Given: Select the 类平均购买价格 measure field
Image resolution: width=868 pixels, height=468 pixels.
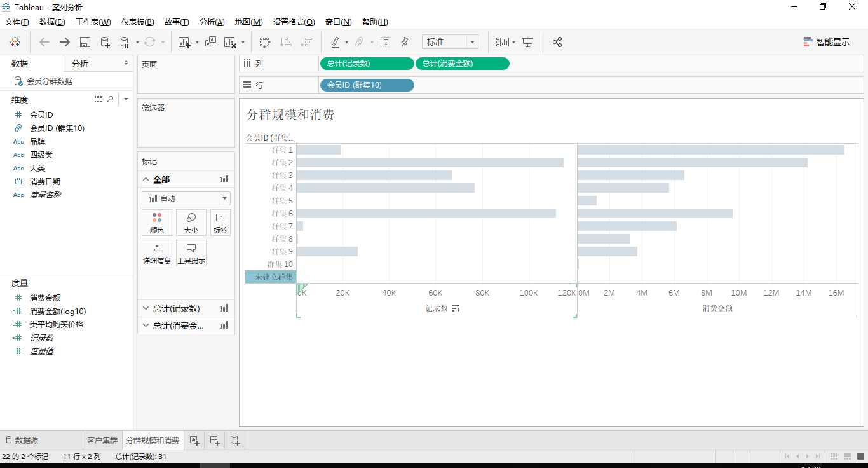Looking at the screenshot, I should [x=56, y=324].
